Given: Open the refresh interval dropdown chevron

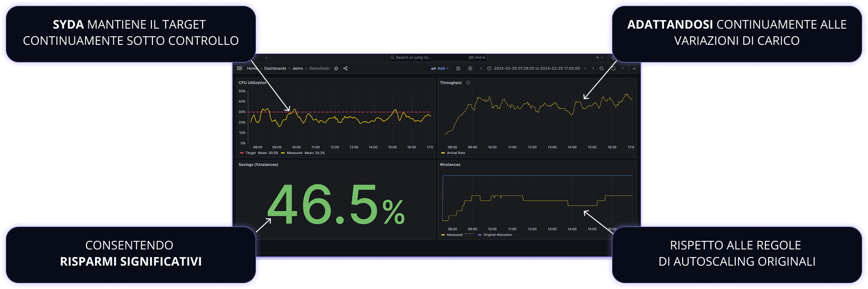Looking at the screenshot, I should click(x=622, y=69).
